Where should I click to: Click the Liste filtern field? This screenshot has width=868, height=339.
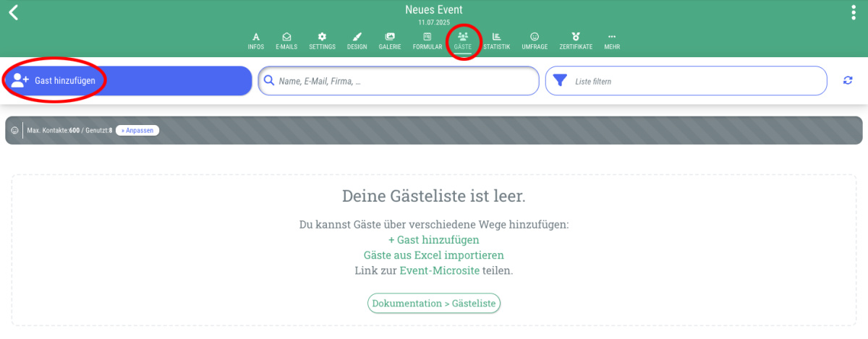pyautogui.click(x=686, y=81)
